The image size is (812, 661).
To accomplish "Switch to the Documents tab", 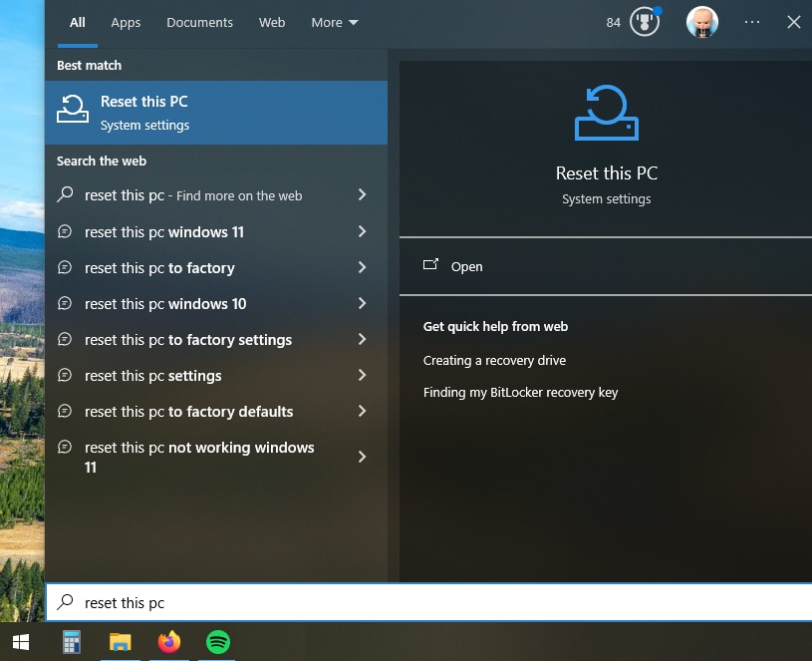I will (x=199, y=22).
